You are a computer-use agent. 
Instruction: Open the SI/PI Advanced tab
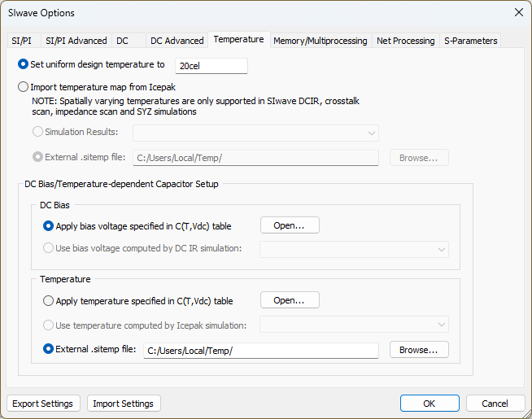pos(76,41)
